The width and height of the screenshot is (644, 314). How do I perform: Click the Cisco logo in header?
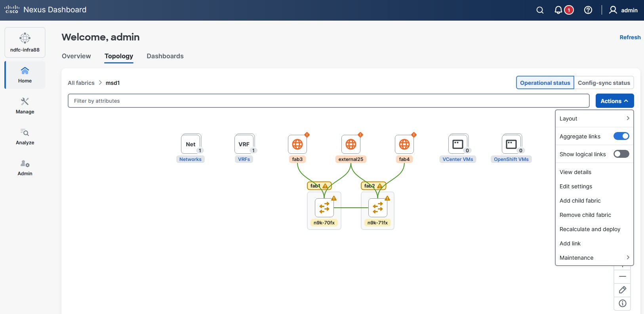pos(11,10)
